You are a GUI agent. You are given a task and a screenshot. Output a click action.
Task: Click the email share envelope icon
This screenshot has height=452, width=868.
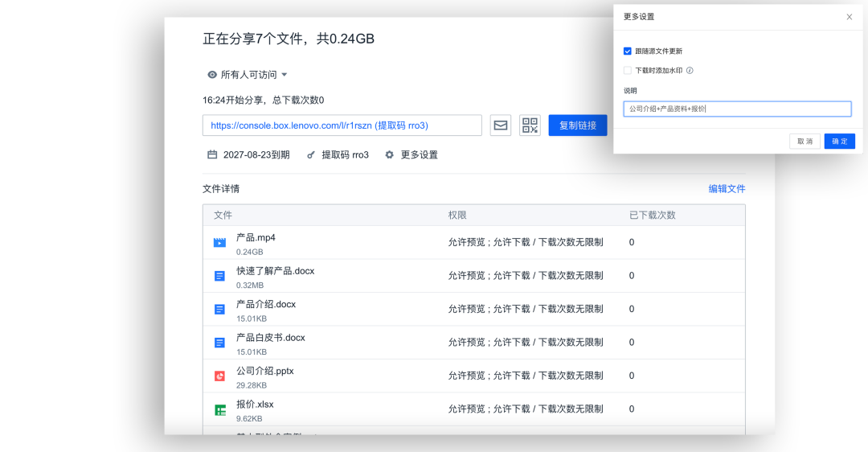coord(501,125)
